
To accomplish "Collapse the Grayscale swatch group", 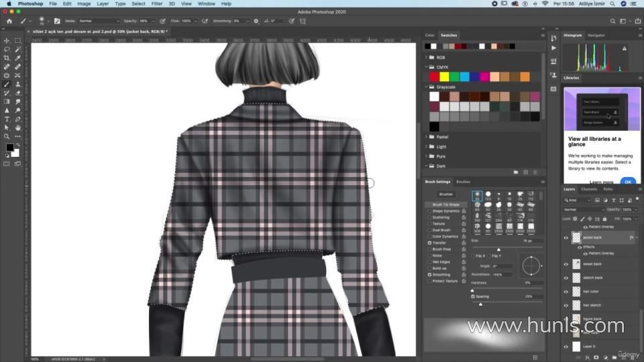I will tap(427, 86).
